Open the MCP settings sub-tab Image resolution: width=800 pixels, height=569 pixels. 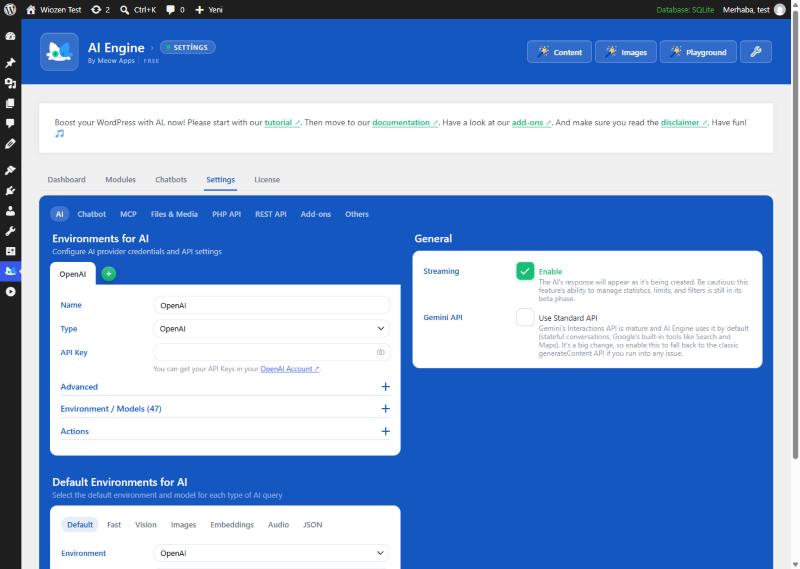pos(128,214)
